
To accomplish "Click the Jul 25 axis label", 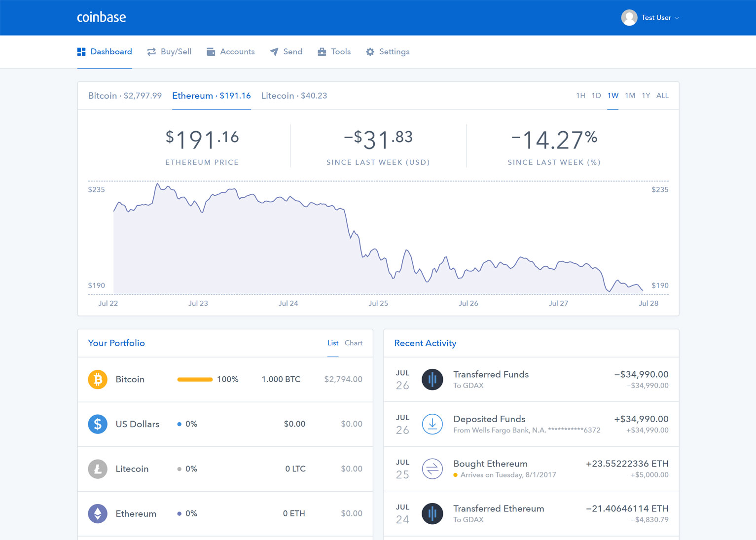I will coord(378,303).
